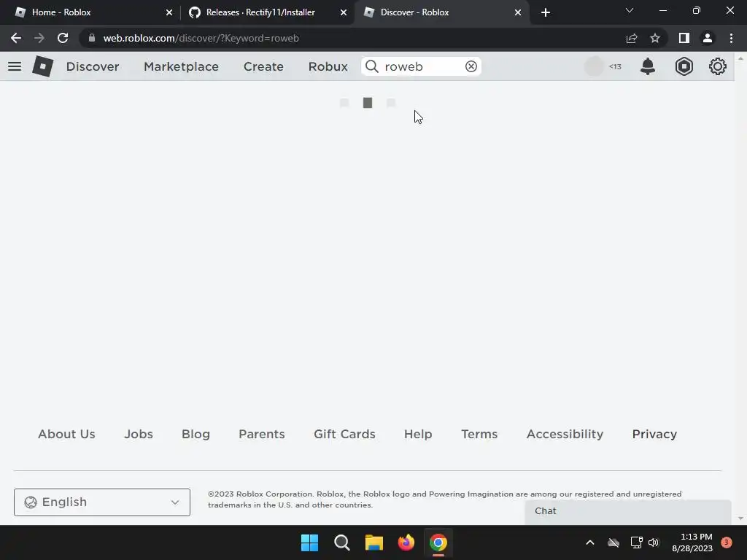
Task: Open the Chrome profile menu
Action: (x=708, y=38)
